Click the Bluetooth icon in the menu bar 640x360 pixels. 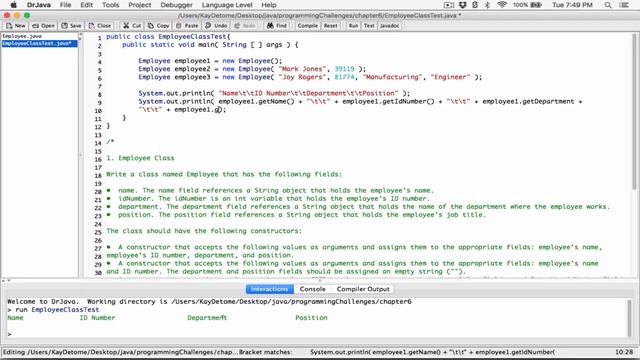[x=487, y=5]
